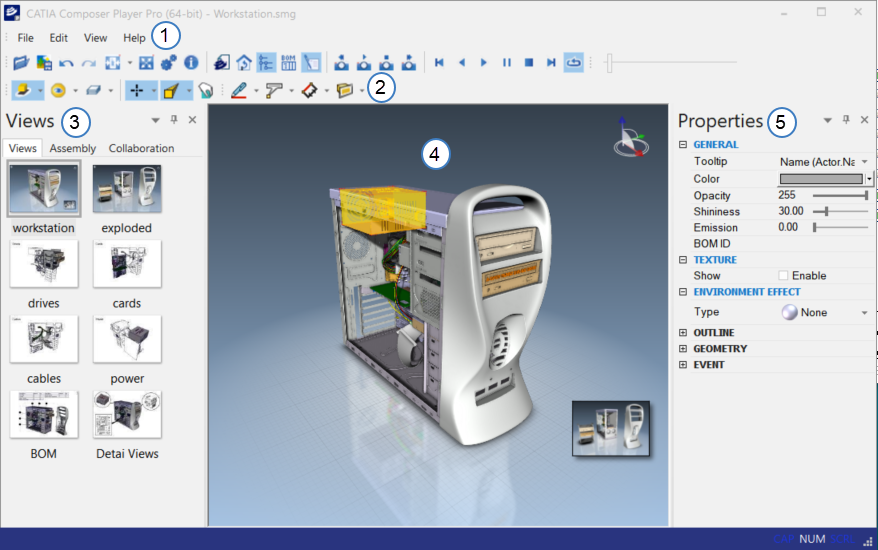Toggle loop playback mode
This screenshot has height=550, width=878.
[x=574, y=62]
